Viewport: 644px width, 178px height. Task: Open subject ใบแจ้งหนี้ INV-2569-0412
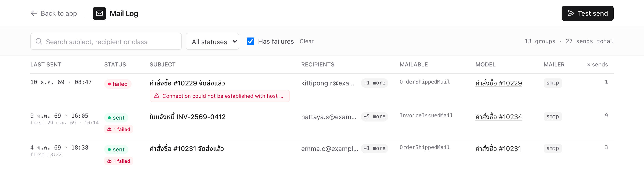[x=188, y=117]
